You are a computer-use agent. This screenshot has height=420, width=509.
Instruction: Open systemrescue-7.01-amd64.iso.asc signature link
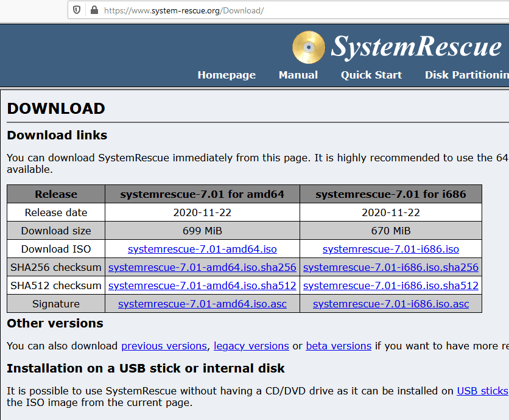202,304
